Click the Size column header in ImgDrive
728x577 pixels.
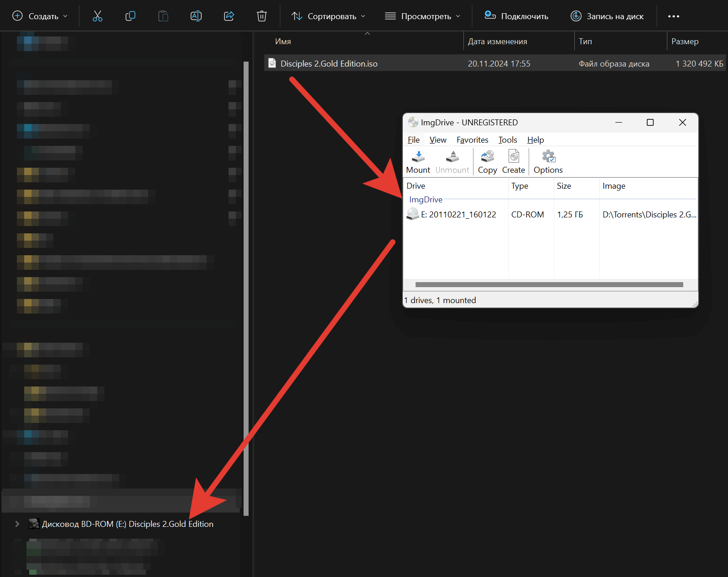click(x=577, y=186)
